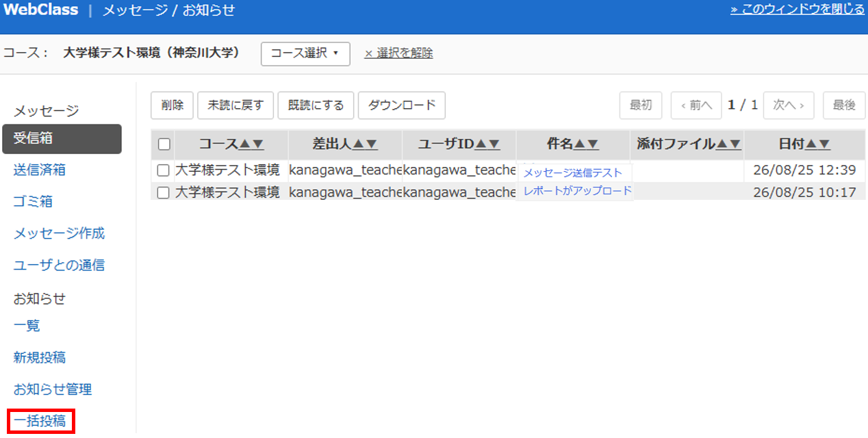Check the box for the 10:17 message row
Screen dimensions: 868x438
coord(163,193)
